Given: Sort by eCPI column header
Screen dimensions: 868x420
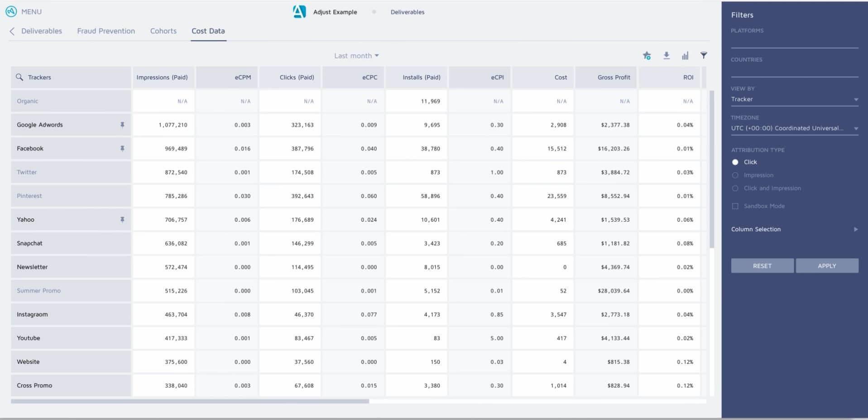Looking at the screenshot, I should [480, 77].
